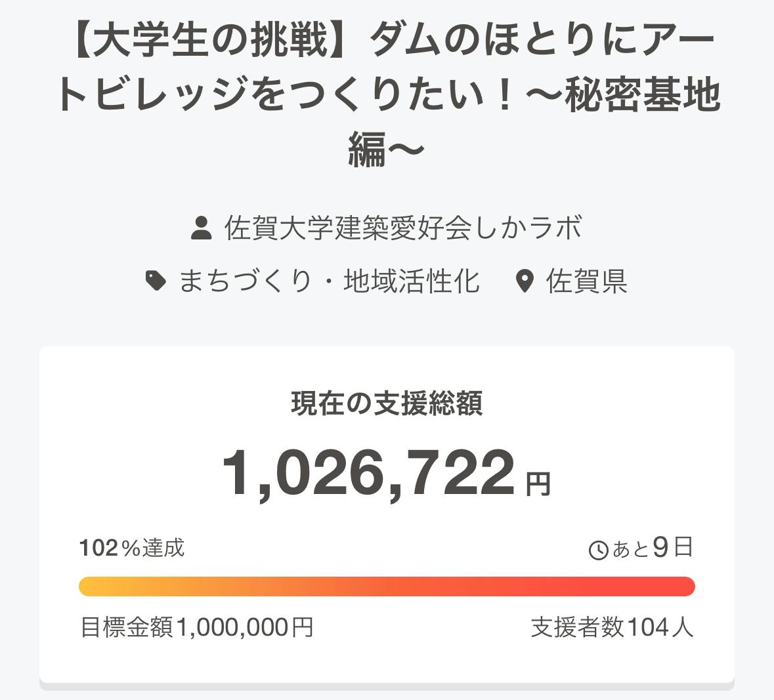Select the 佐賀県 location link
The height and width of the screenshot is (700, 774).
(586, 281)
